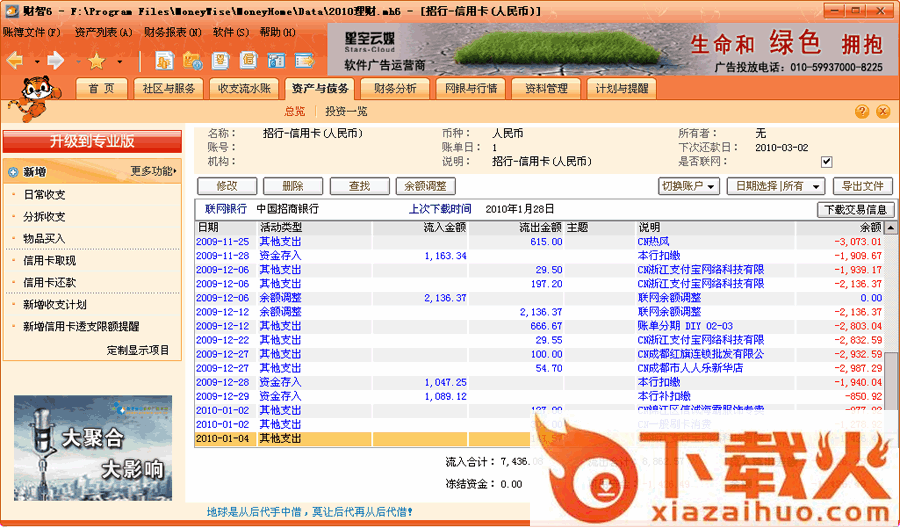Click the 新增 plus icon in sidebar

[x=13, y=172]
